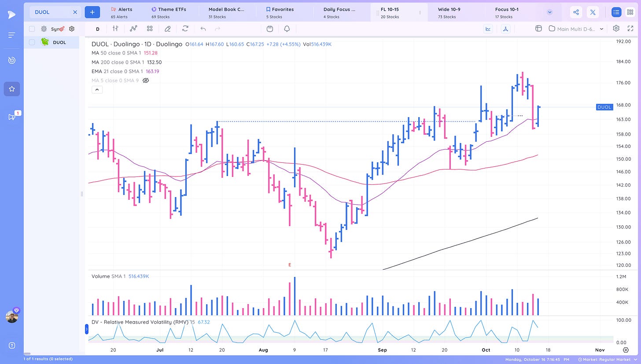The height and width of the screenshot is (364, 641).
Task: Open chart settings gear at top right
Action: 616,29
